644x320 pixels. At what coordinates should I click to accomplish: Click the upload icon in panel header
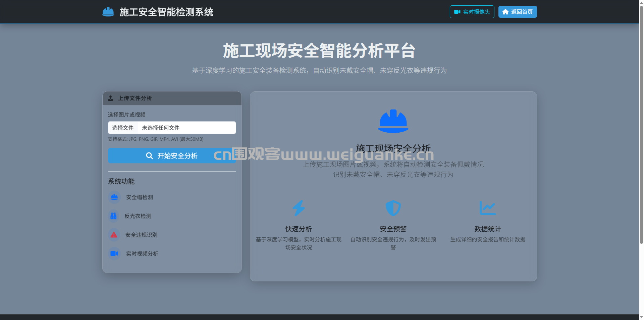click(111, 98)
